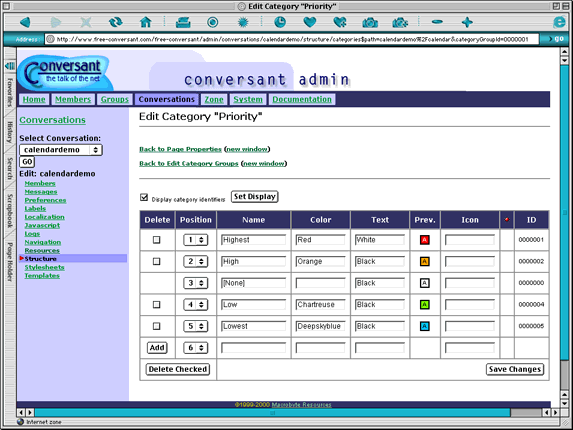
Task: Click the blue preview swatch for Lowest
Action: [x=425, y=326]
